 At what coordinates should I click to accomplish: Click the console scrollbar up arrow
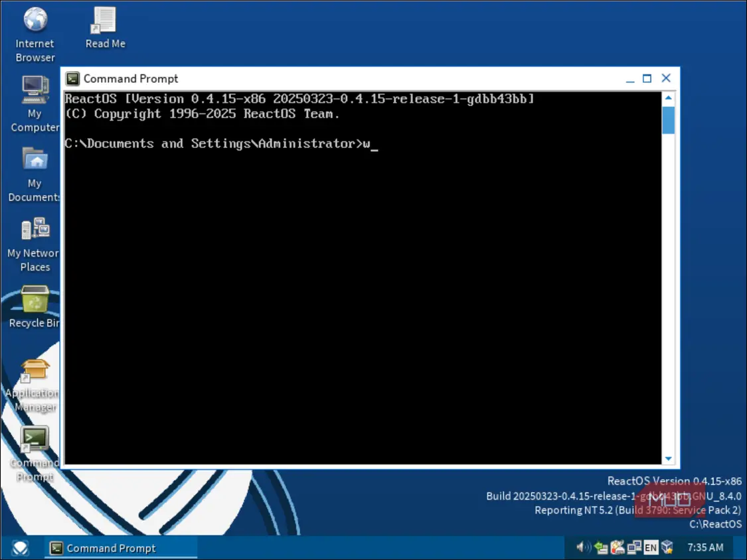[669, 98]
